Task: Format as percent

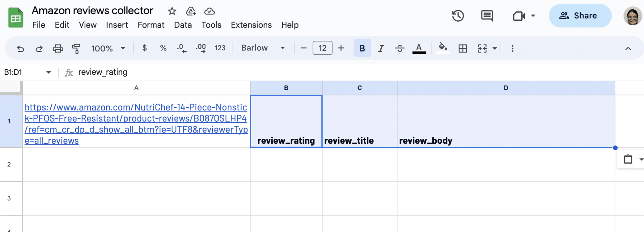Action: [x=163, y=48]
